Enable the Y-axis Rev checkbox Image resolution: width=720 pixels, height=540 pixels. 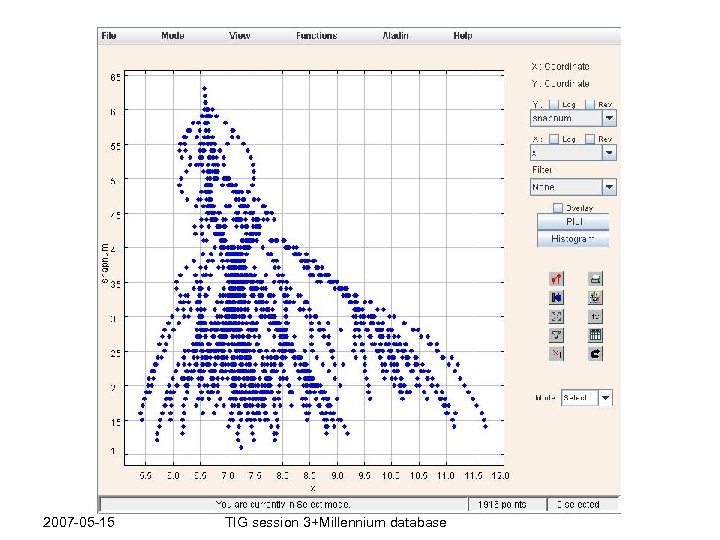[590, 105]
